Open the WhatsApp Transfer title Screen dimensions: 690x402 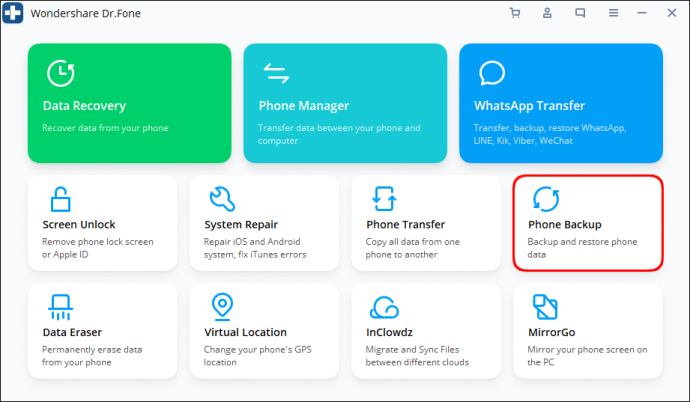click(529, 106)
